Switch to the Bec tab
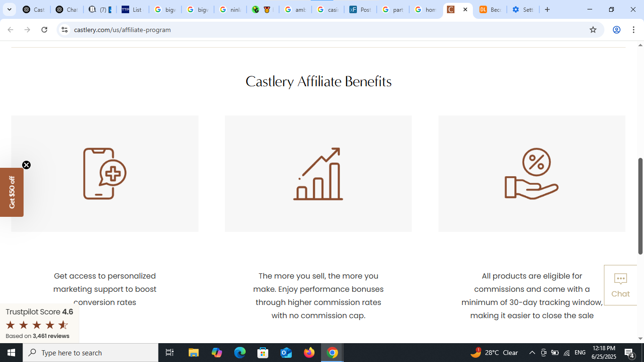Screen dimensions: 644x362 pyautogui.click(x=490, y=9)
